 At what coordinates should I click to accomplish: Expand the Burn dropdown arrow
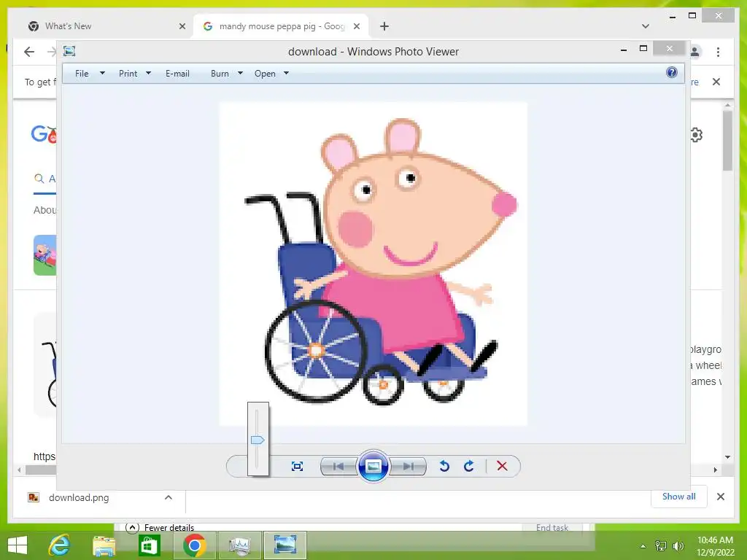[x=240, y=74]
